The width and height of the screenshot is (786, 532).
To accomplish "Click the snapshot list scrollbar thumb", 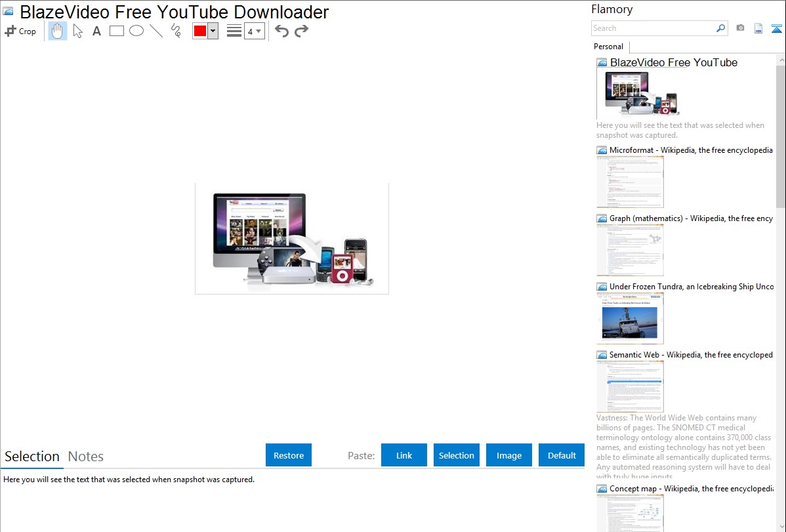I will [781, 136].
